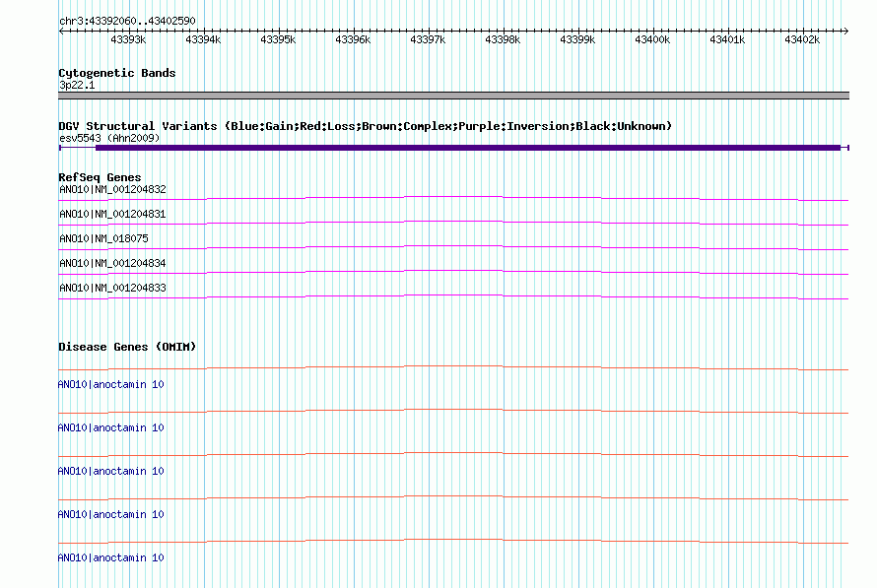Click the 43398k ruler tick label
This screenshot has width=877, height=588.
tap(503, 39)
